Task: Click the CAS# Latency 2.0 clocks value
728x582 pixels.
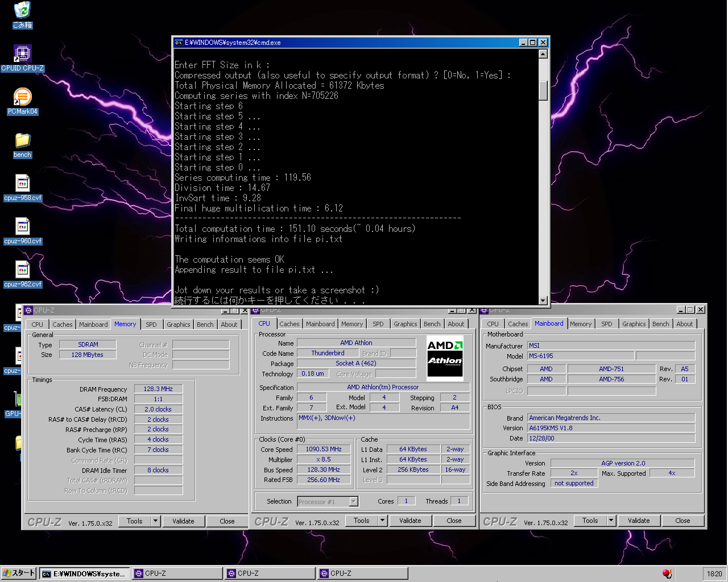Action: 158,409
